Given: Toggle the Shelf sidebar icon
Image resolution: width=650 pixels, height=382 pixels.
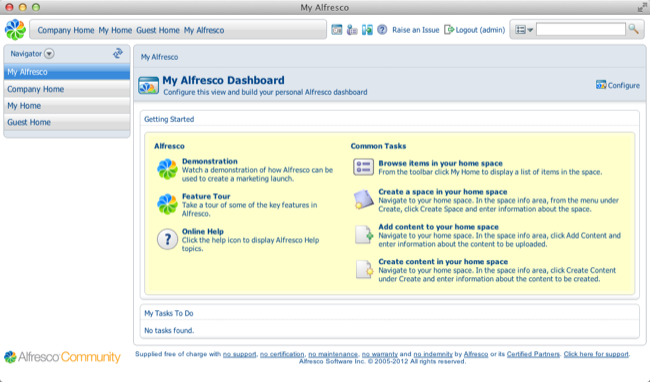Looking at the screenshot, I should tap(367, 30).
